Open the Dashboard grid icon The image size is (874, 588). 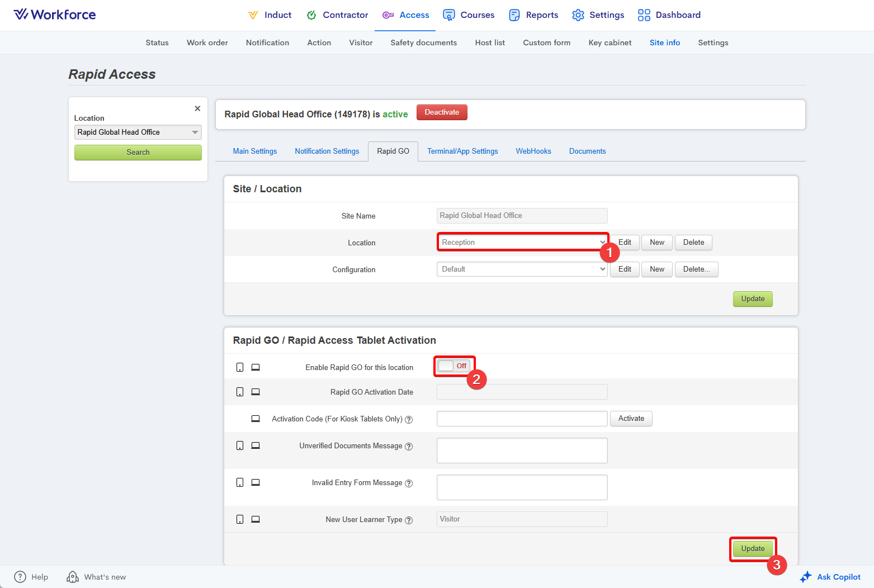[644, 15]
